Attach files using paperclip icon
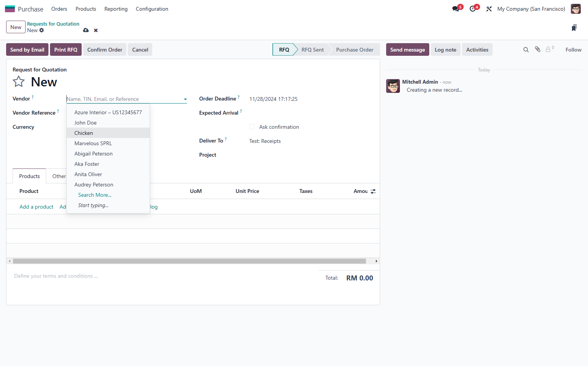The height and width of the screenshot is (366, 588). pyautogui.click(x=538, y=49)
